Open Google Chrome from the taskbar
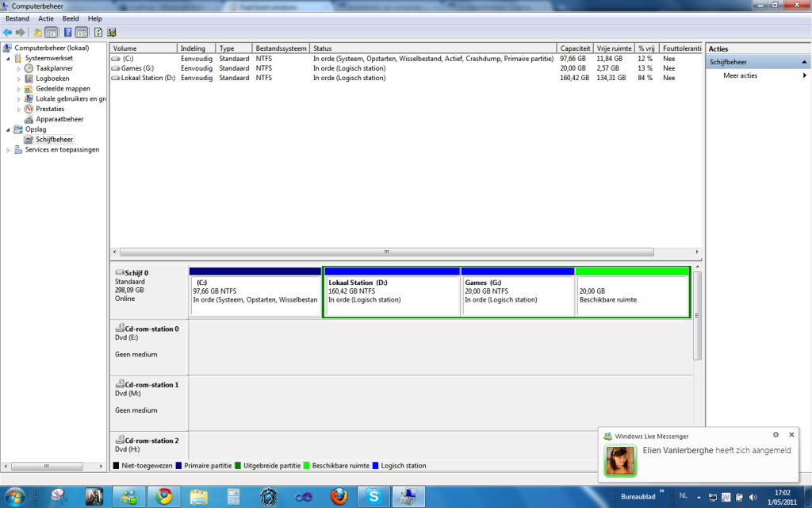 coord(164,497)
